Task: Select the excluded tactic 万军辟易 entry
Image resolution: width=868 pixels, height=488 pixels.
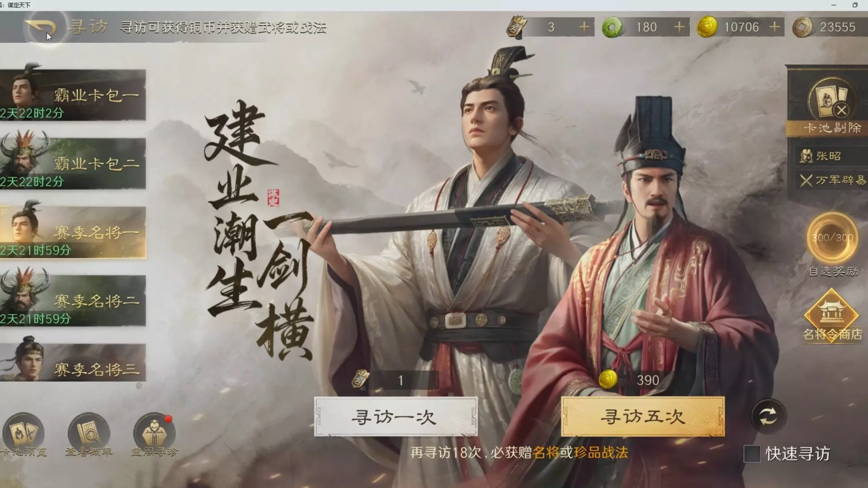Action: (x=831, y=180)
